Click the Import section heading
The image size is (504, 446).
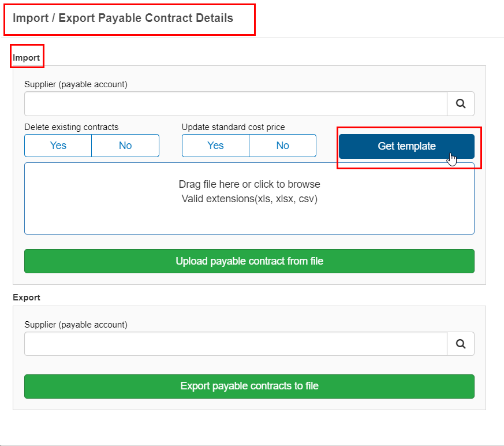(x=26, y=58)
